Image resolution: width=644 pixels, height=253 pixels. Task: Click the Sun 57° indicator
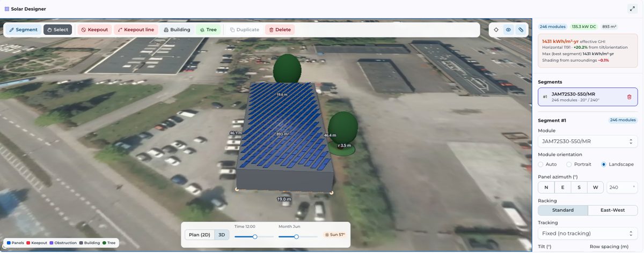pos(335,235)
